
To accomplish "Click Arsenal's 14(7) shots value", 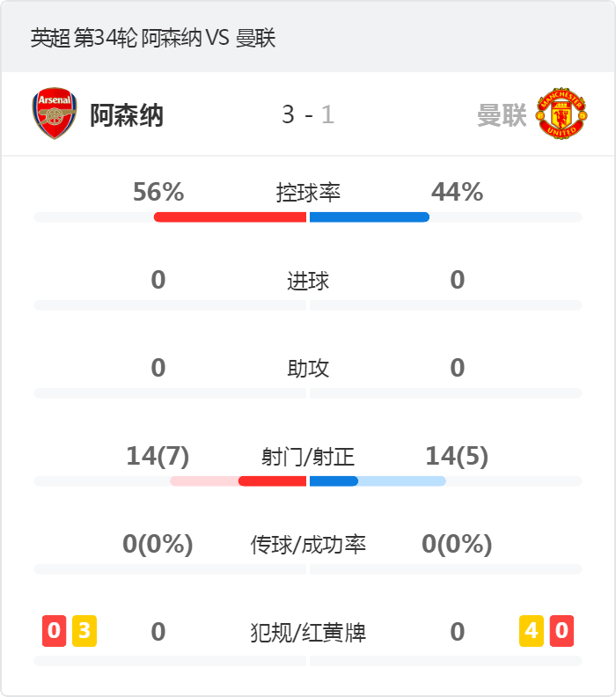I will (158, 456).
